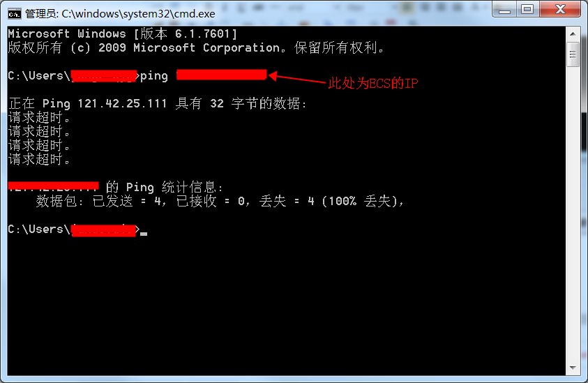Click the scrollbar up arrow

573,33
